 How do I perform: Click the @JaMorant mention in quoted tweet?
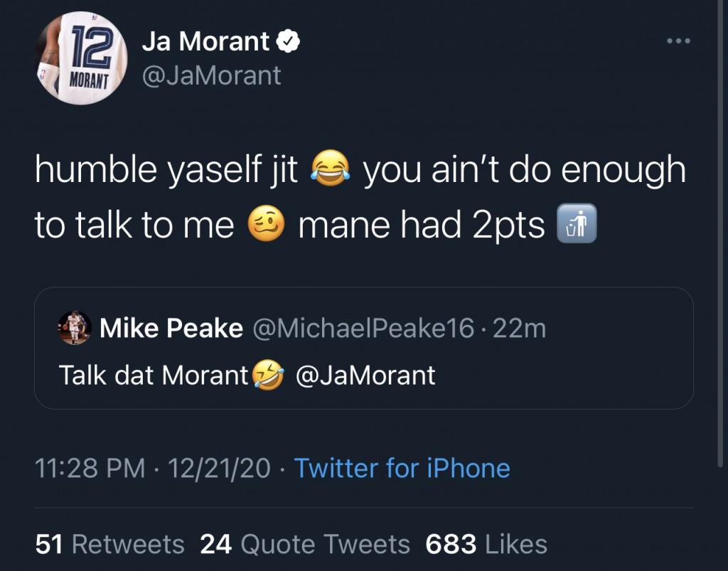[365, 375]
